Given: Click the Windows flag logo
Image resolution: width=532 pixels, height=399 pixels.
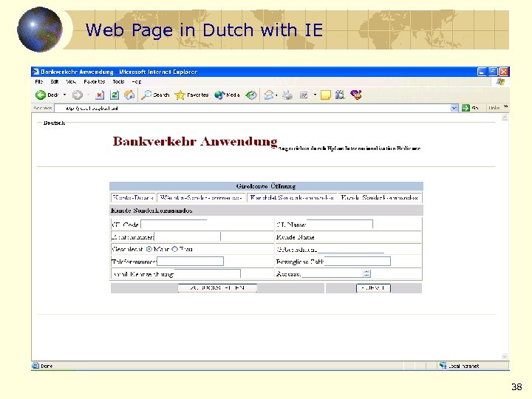Looking at the screenshot, I should (500, 82).
